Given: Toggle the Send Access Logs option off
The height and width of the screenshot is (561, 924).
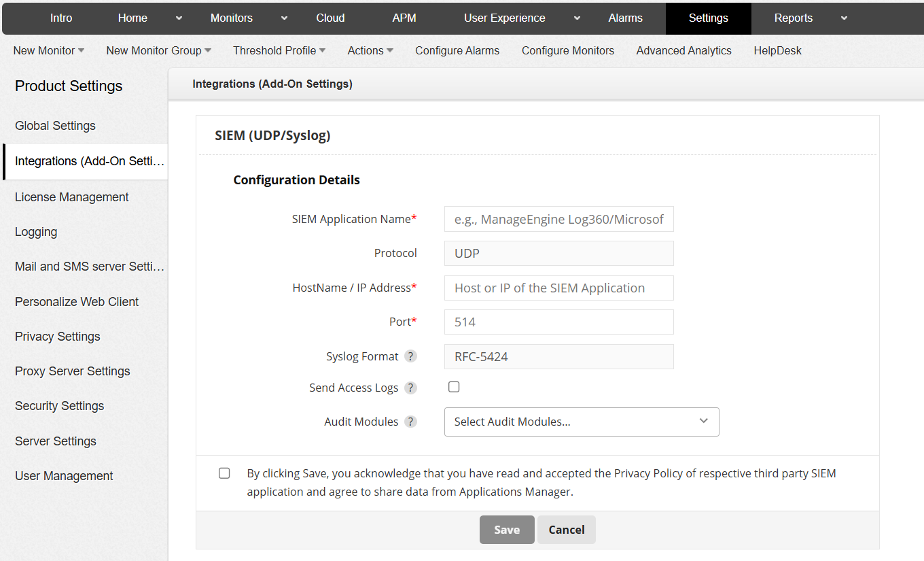Looking at the screenshot, I should click(x=453, y=386).
